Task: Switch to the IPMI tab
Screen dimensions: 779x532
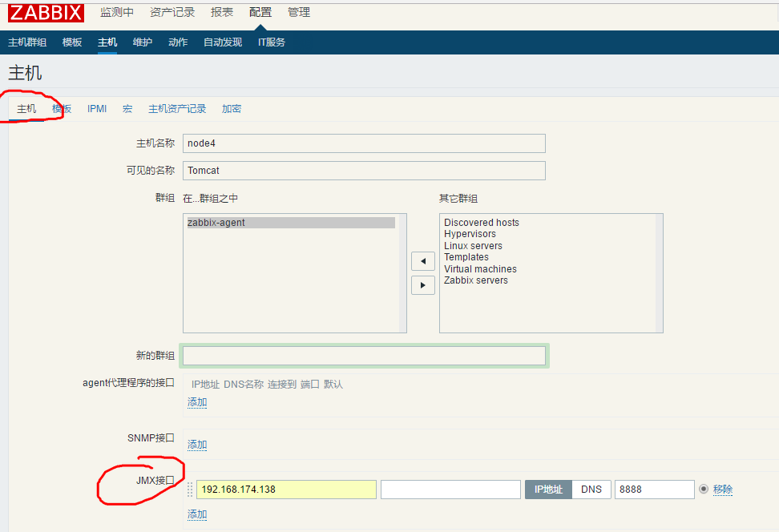Action: tap(97, 109)
